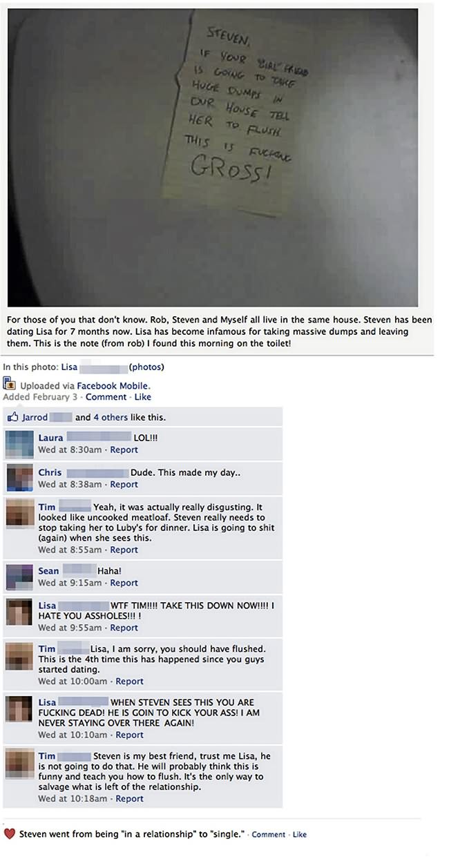
Task: Report Tim's 10:18am comment
Action: [x=130, y=798]
